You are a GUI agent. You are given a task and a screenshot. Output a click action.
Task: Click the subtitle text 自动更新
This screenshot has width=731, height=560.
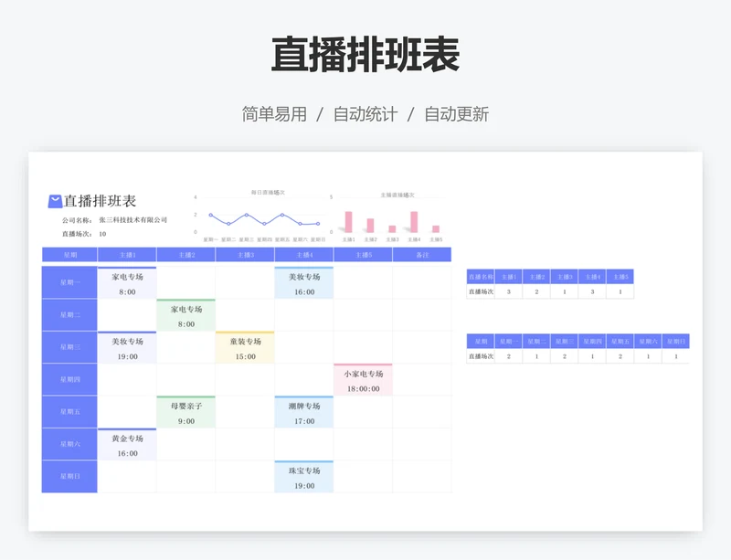point(456,114)
